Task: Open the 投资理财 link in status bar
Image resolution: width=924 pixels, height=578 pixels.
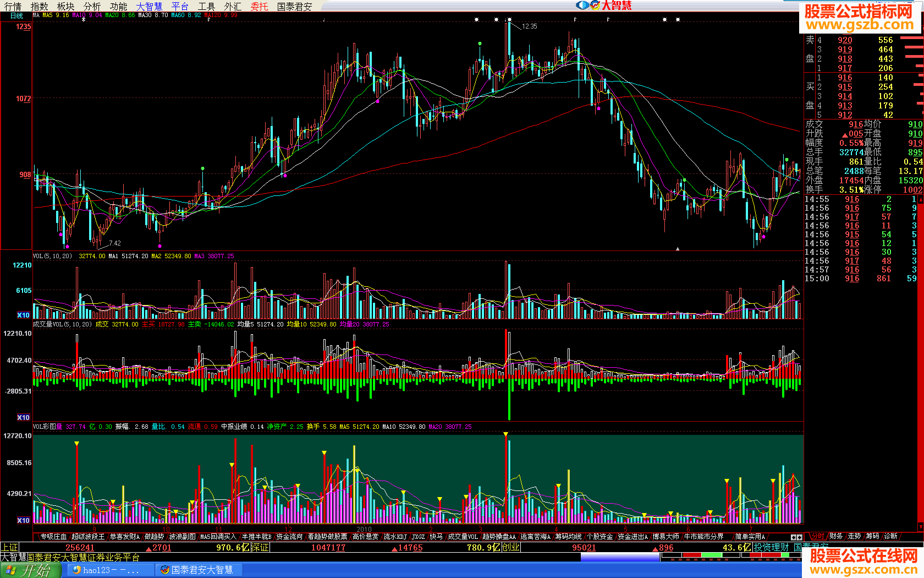Action: click(x=771, y=547)
